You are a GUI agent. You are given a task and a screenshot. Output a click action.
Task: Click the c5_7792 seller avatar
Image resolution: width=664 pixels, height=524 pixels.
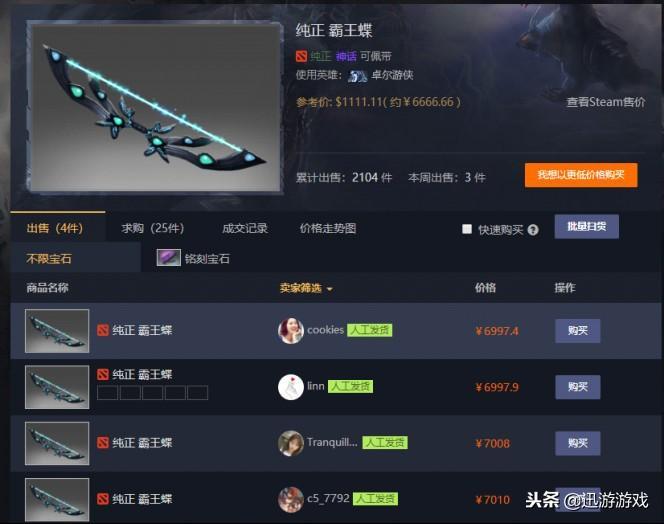pos(291,499)
